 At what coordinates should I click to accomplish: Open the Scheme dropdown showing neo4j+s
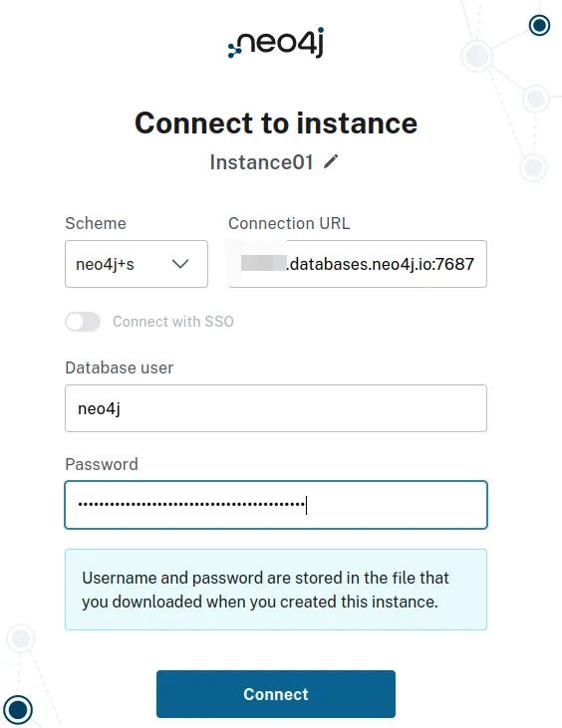coord(137,264)
